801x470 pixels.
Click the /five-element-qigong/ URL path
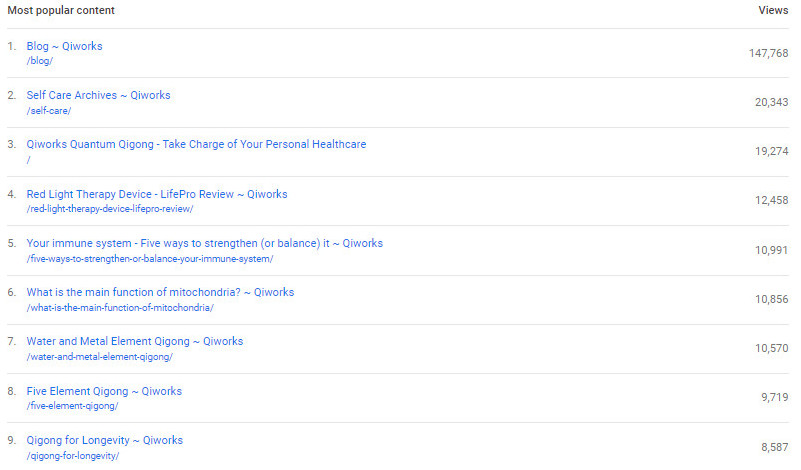(72, 406)
